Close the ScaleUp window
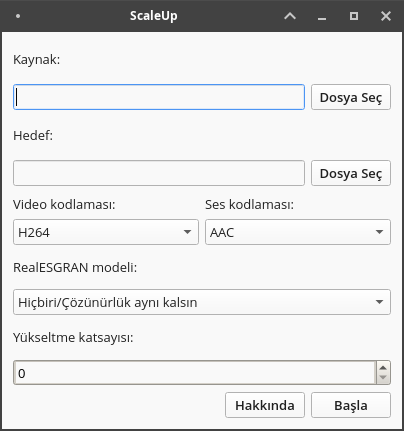The height and width of the screenshot is (431, 404). 386,16
